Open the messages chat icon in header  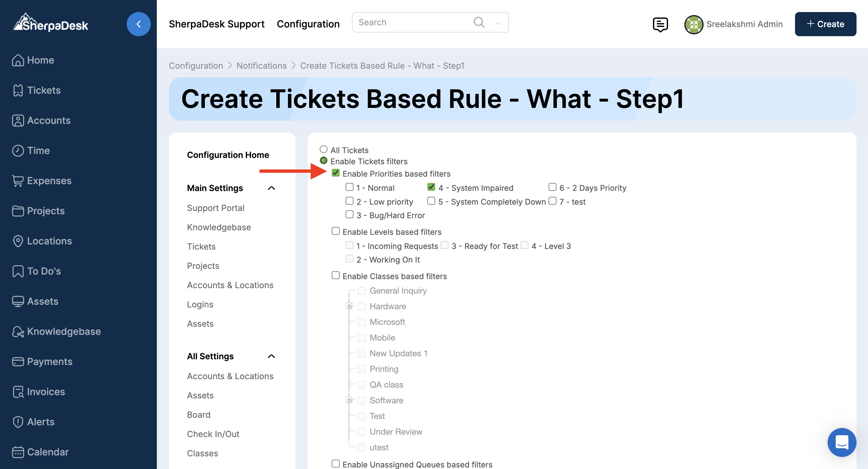point(660,24)
